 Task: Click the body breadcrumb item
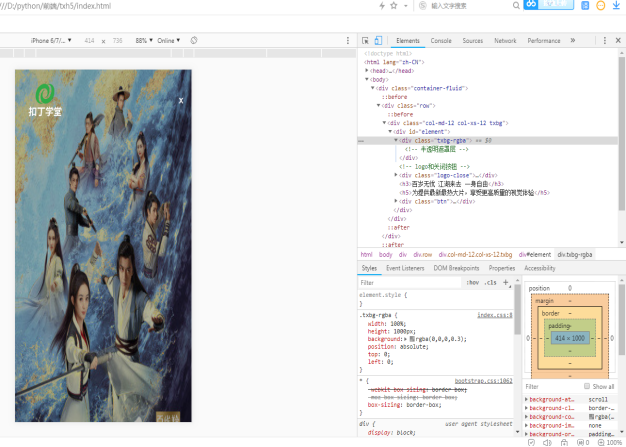tap(385, 255)
